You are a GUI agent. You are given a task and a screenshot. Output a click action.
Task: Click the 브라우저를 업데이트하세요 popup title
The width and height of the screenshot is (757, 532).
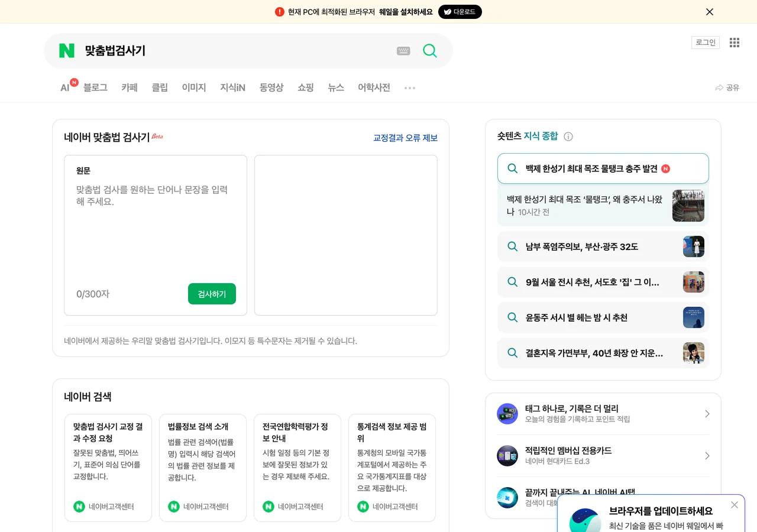[661, 511]
